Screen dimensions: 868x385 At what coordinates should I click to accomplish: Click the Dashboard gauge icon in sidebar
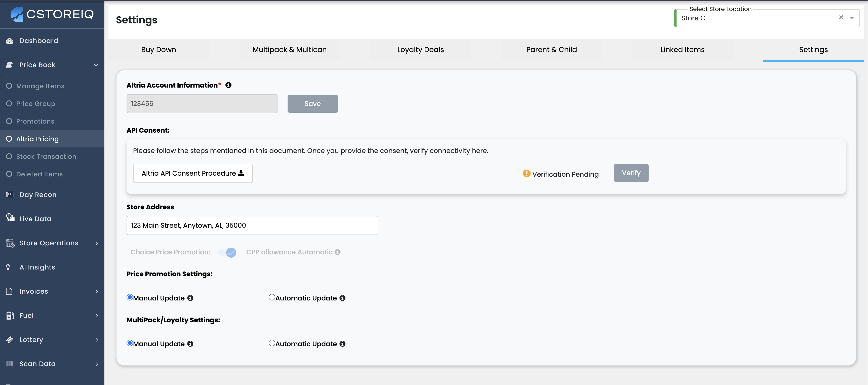(10, 41)
